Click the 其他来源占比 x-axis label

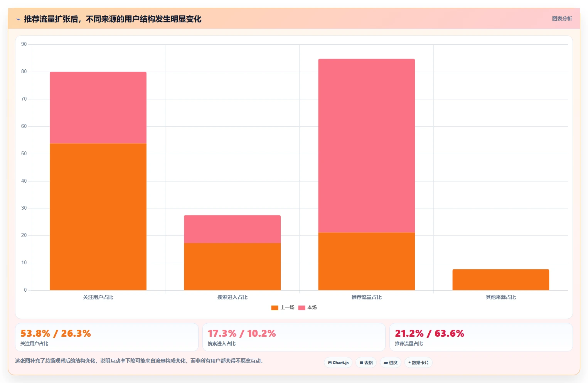point(500,297)
